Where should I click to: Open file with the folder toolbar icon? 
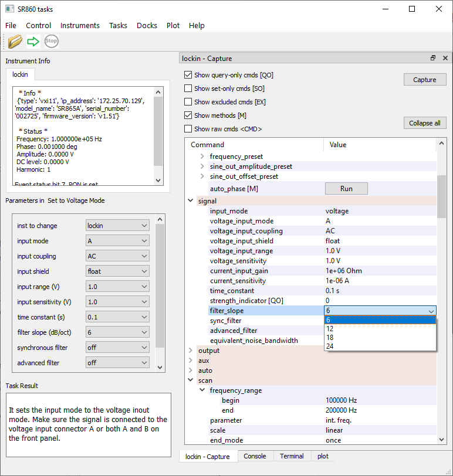tap(15, 41)
